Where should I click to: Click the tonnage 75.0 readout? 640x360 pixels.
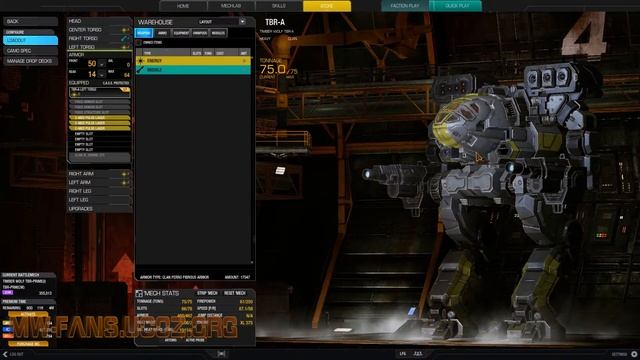(273, 69)
